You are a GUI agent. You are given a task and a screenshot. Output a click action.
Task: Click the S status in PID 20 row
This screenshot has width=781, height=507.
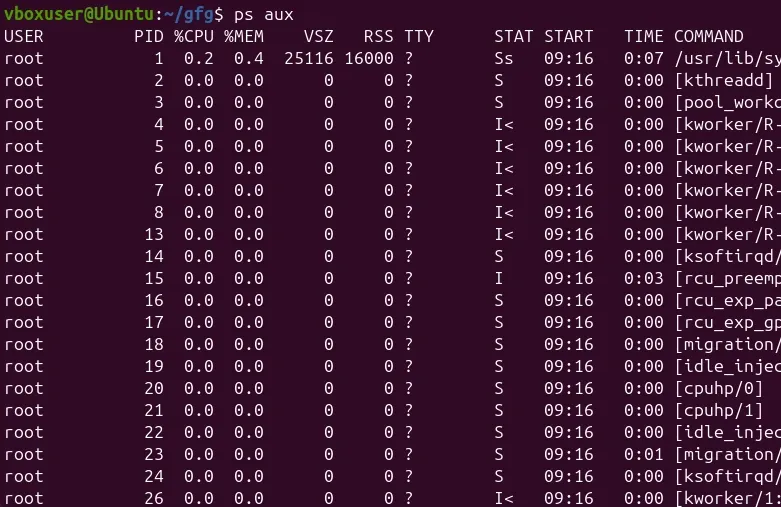(x=499, y=388)
